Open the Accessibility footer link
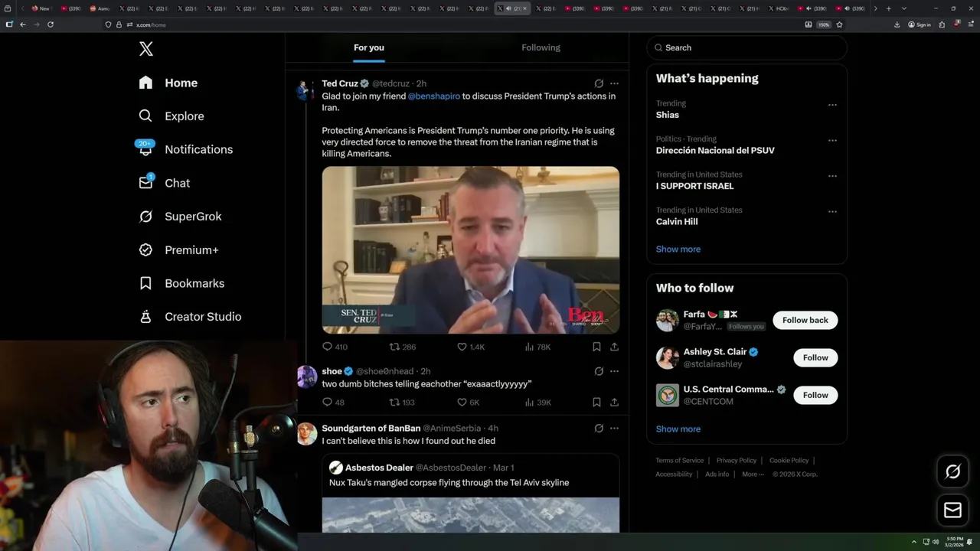The height and width of the screenshot is (551, 980). point(674,474)
